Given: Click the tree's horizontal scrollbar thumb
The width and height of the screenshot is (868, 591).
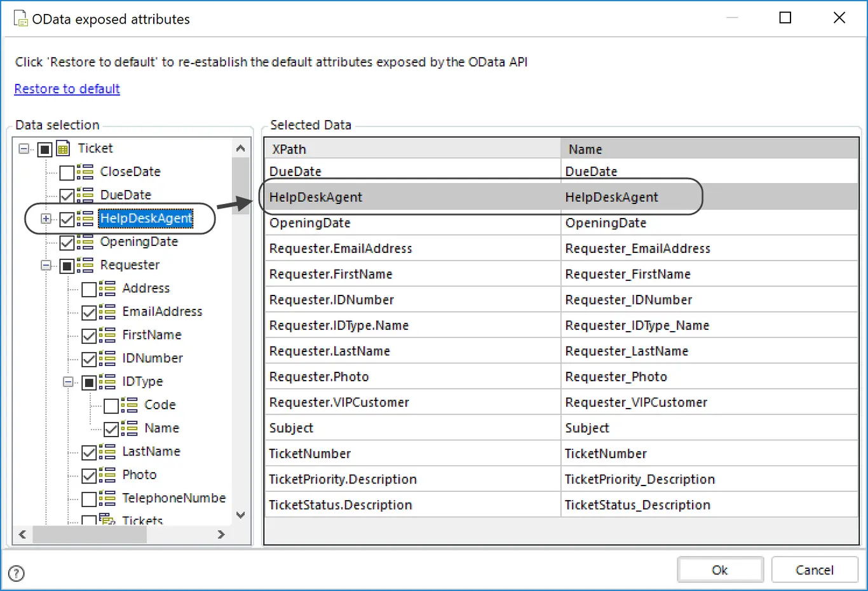Looking at the screenshot, I should pyautogui.click(x=90, y=534).
